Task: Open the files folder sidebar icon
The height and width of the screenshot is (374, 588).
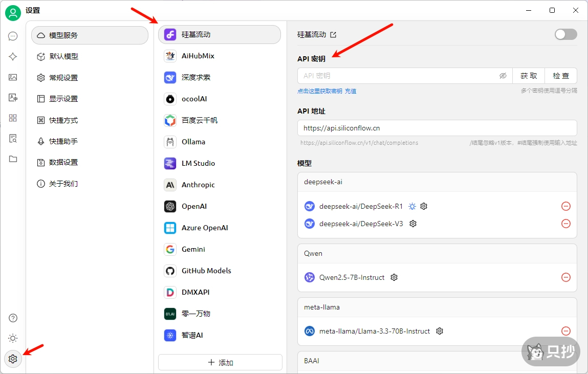Action: (13, 159)
